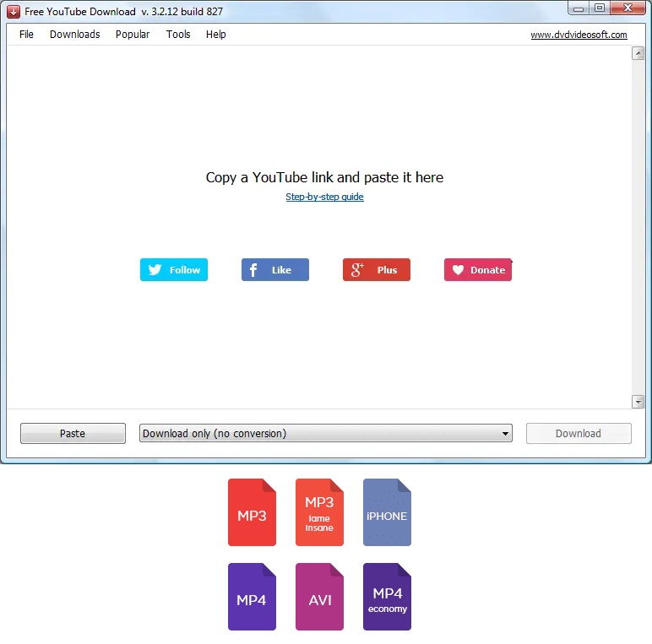Viewport: 652px width, 644px height.
Task: Open the Step-by-step guide link
Action: pos(325,197)
